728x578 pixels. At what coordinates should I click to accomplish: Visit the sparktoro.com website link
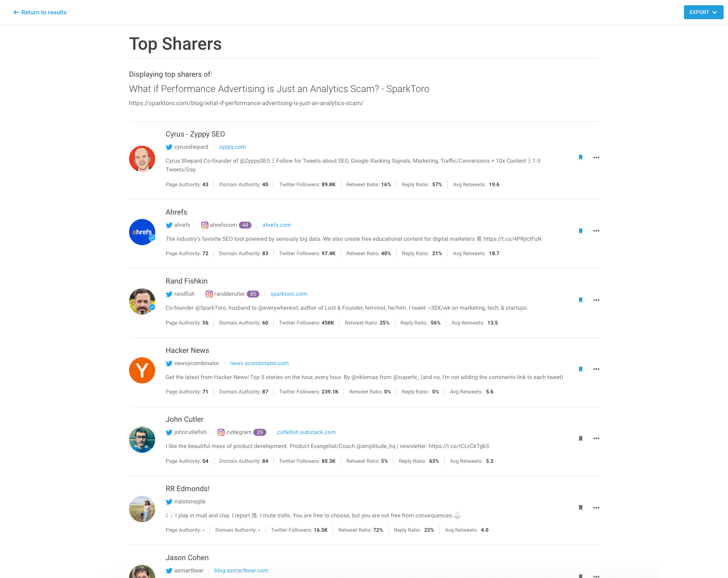[x=289, y=294]
